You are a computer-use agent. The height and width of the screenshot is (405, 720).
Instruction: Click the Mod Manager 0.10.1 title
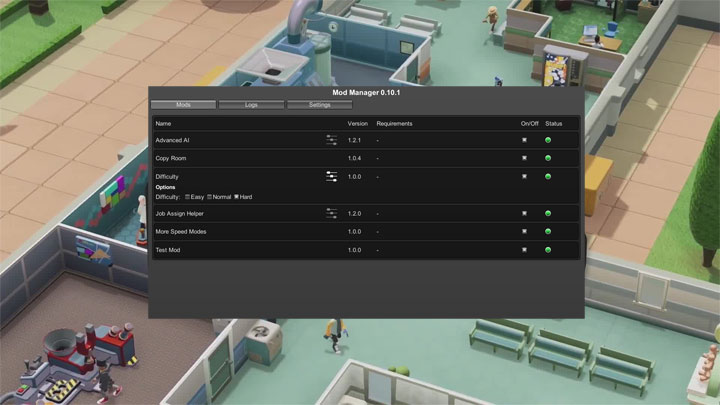click(366, 92)
